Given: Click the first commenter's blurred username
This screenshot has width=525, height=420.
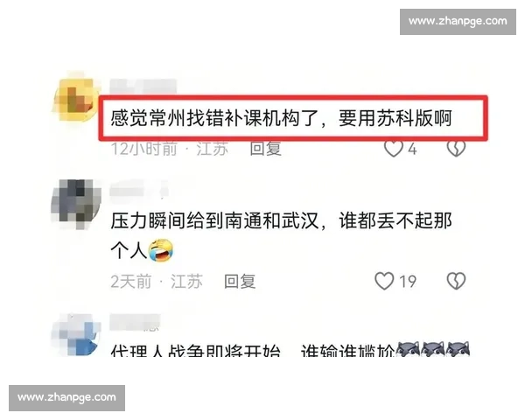Looking at the screenshot, I should point(143,87).
